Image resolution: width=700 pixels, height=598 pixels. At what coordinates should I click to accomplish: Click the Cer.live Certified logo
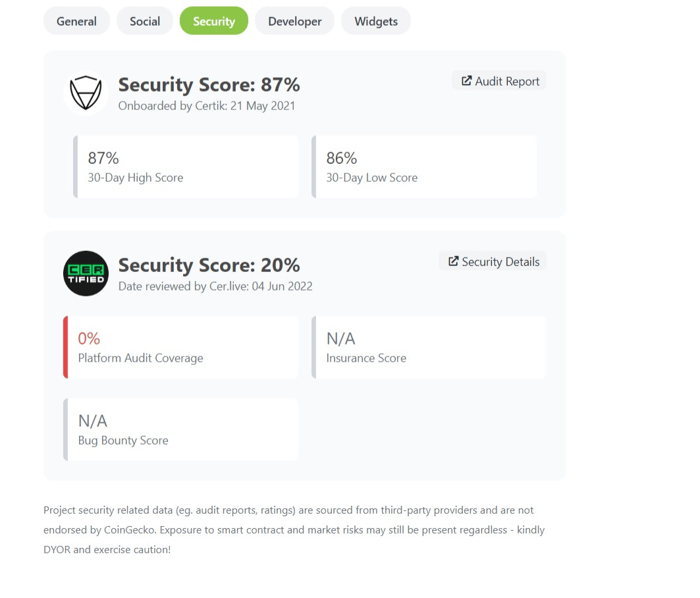(x=86, y=273)
